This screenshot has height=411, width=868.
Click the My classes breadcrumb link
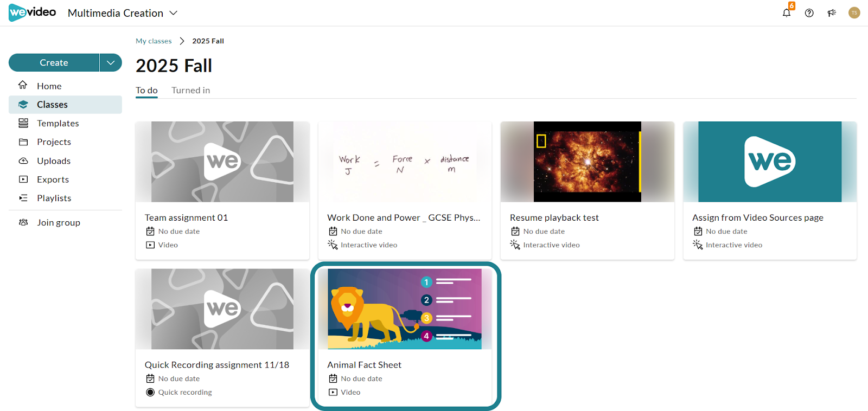[154, 41]
